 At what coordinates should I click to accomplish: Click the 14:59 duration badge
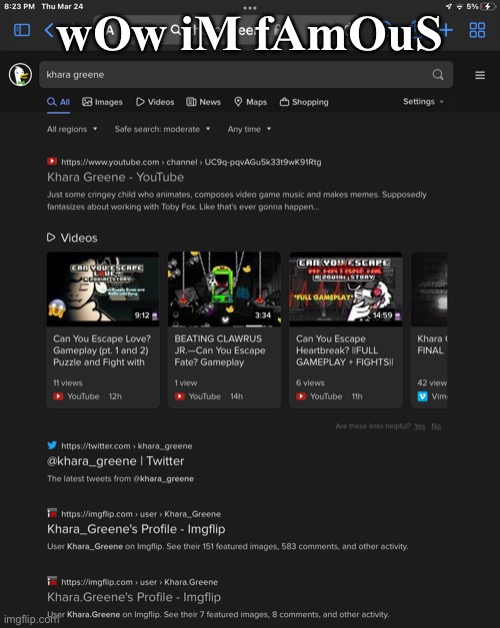point(382,316)
